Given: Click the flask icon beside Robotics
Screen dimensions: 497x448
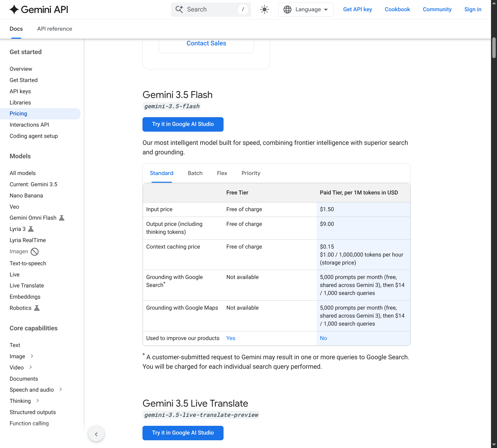Looking at the screenshot, I should point(37,308).
